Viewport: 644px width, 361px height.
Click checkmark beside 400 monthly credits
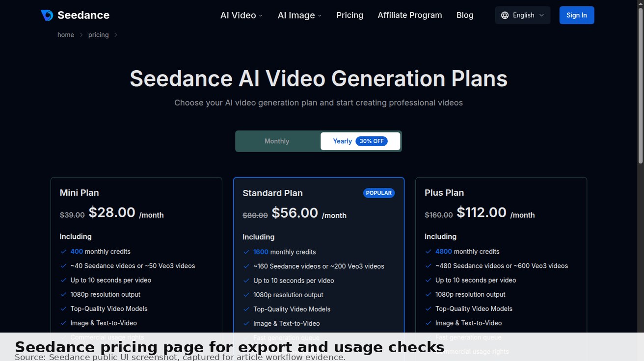coord(63,252)
